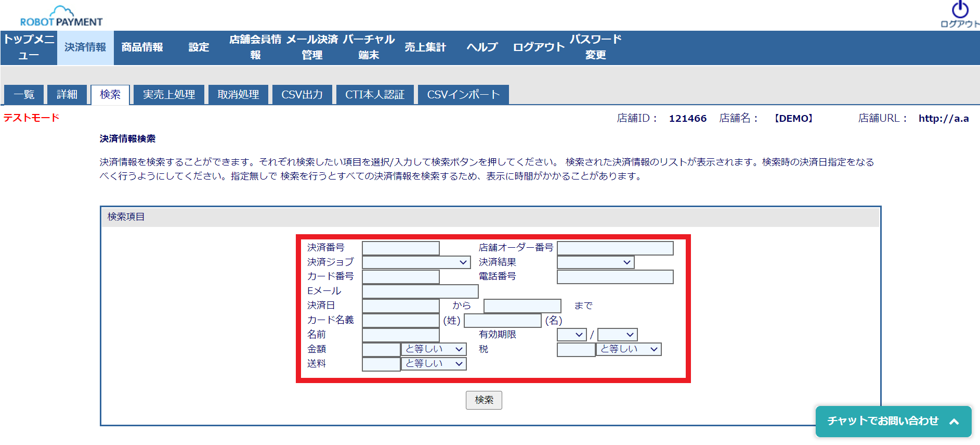The image size is (980, 445).
Task: Expand the 有効期限 year dropdown
Action: point(617,335)
